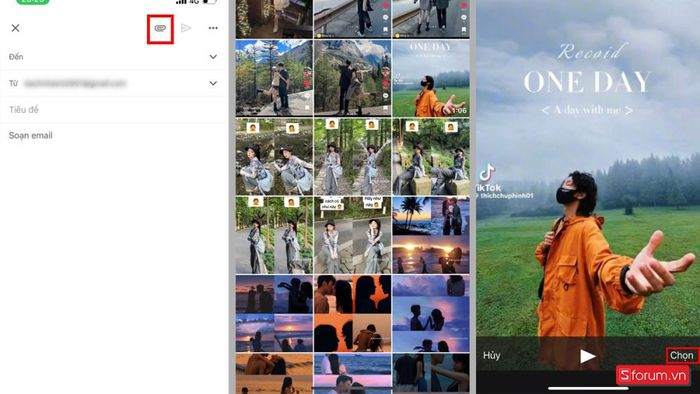Image resolution: width=700 pixels, height=394 pixels.
Task: Select the purple sky couple silhouette thumbnail
Action: [431, 313]
